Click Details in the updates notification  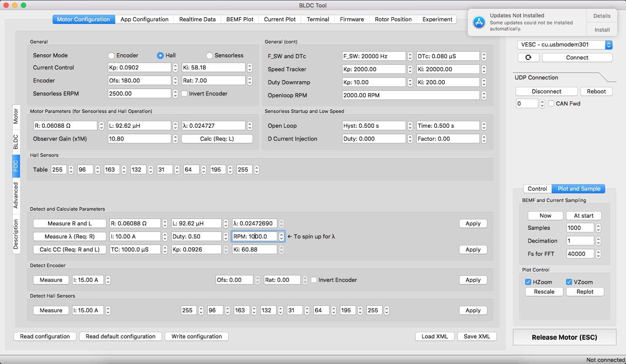tap(602, 16)
